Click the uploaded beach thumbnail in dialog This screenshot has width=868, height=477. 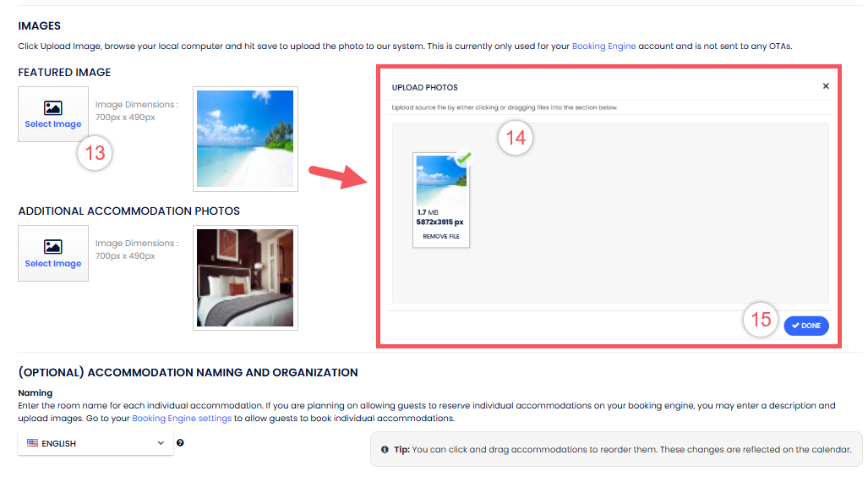(x=440, y=181)
